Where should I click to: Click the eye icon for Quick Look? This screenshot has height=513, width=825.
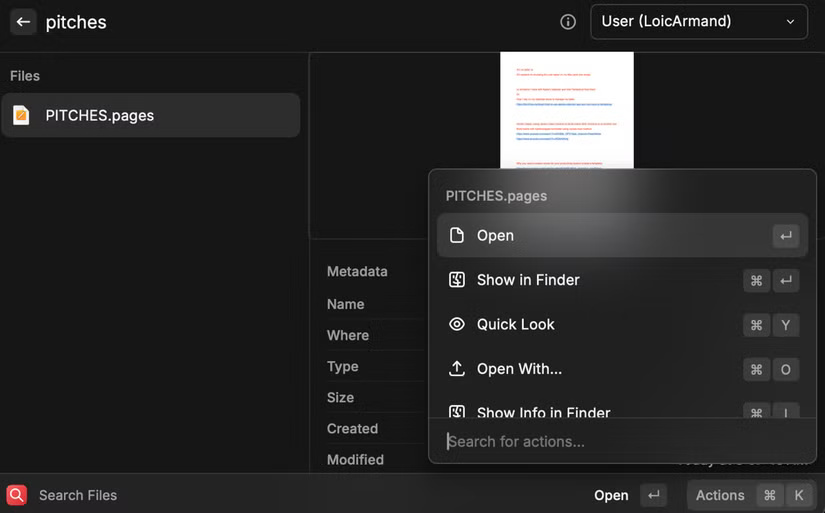(457, 324)
